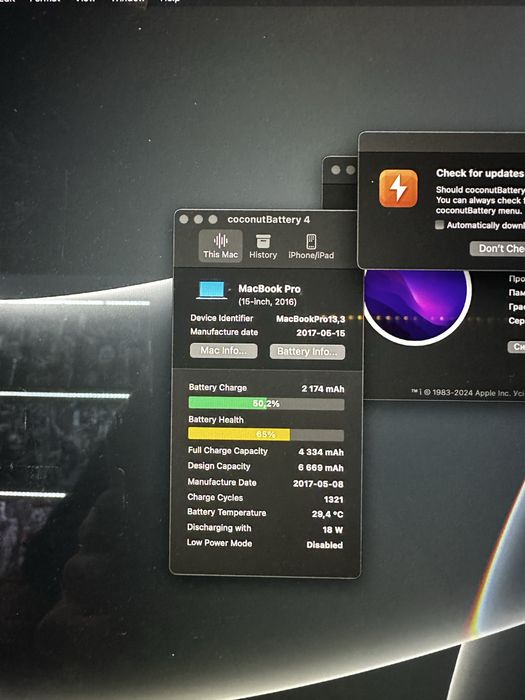Zoom the coconutBattery 4 window
Image resolution: width=525 pixels, height=700 pixels.
213,219
